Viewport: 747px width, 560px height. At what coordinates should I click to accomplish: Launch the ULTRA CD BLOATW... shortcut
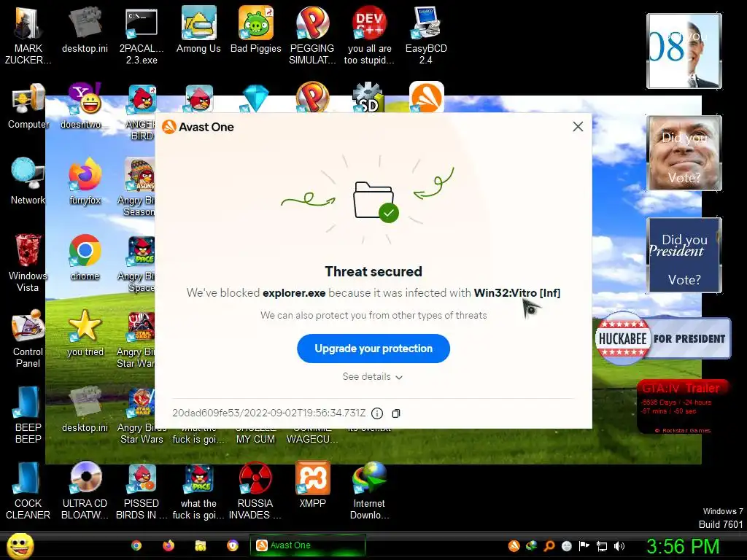85,489
